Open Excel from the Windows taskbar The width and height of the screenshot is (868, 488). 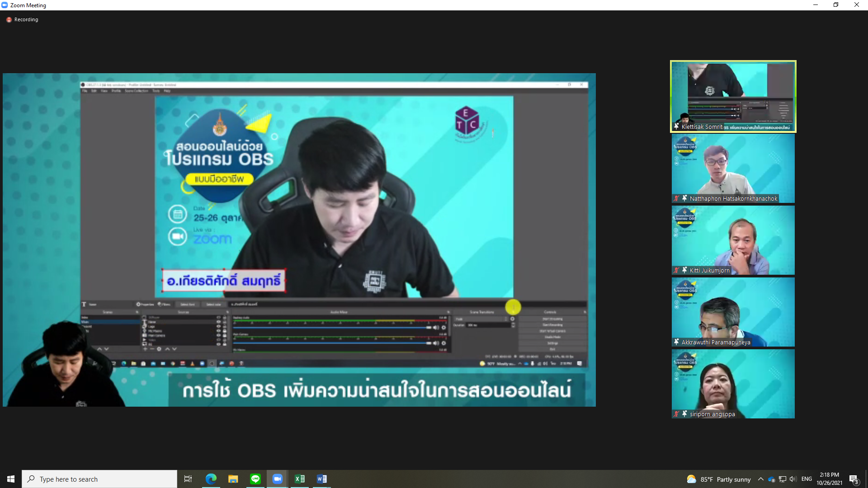(x=300, y=479)
